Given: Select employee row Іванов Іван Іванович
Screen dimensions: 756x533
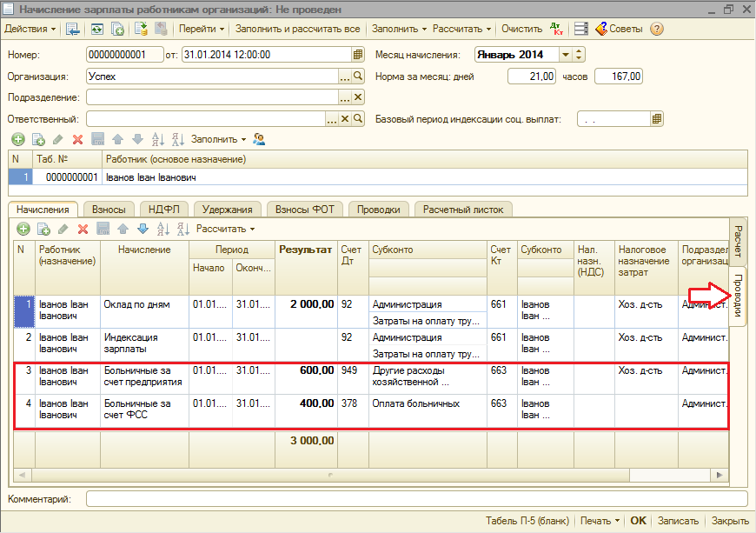Looking at the screenshot, I should 377,177.
